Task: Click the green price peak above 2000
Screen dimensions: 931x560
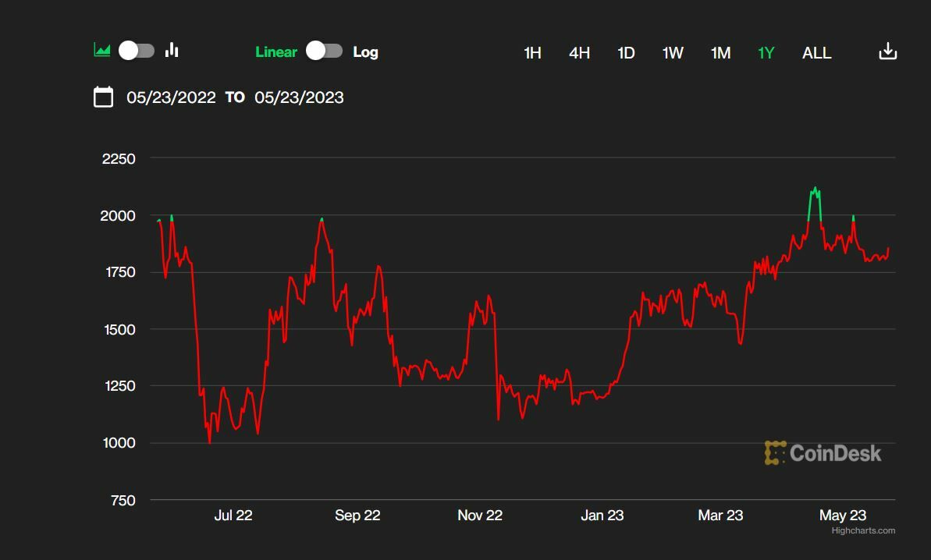Action: tap(815, 190)
